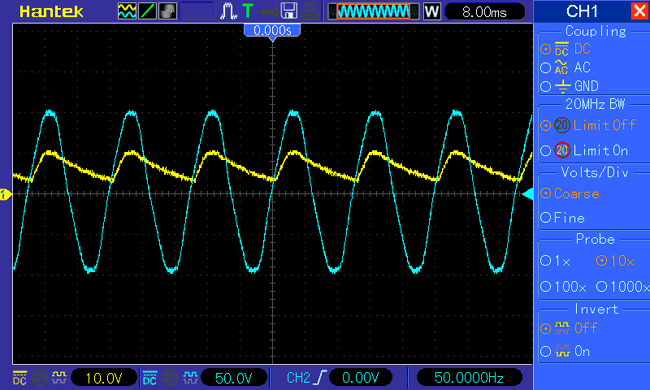Click the dual waveform display icon
Image resolution: width=650 pixels, height=390 pixels.
click(x=127, y=11)
